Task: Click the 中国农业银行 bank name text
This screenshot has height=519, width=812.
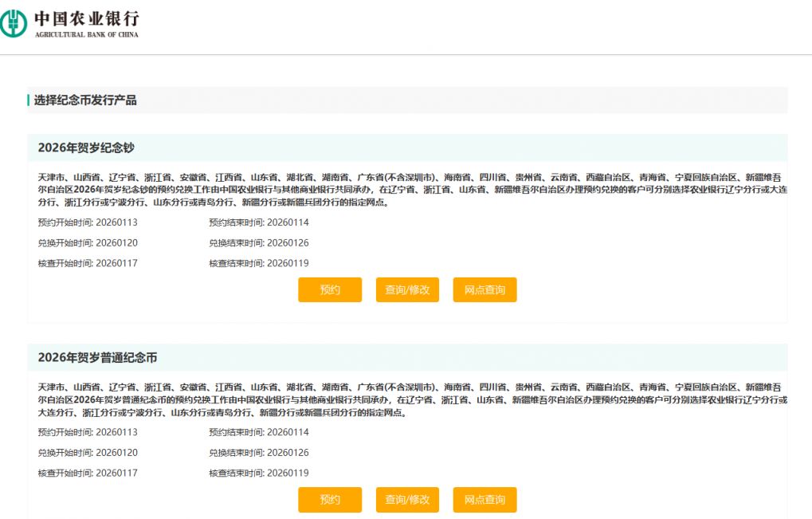Action: [x=87, y=18]
